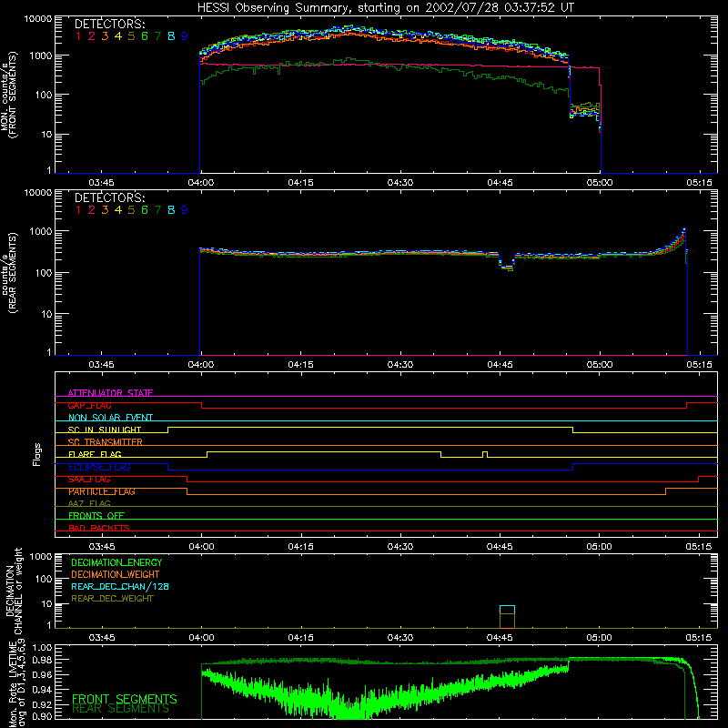This screenshot has height=728, width=728.
Task: Click the HESSI Observing Summary title text
Action: click(x=385, y=8)
